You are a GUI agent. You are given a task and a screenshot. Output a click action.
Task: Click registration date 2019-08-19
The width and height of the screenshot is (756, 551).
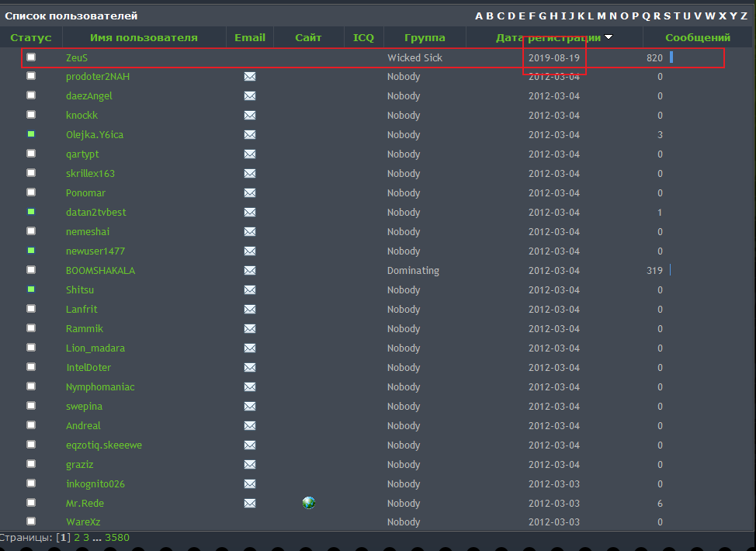(x=554, y=58)
